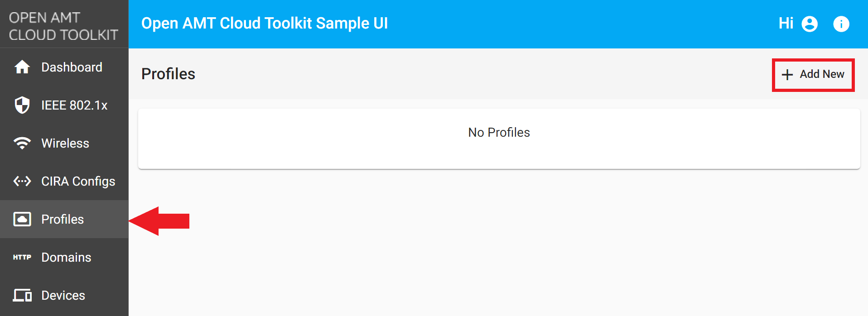Click the CIRA Configs angle-bracket icon
The image size is (868, 316).
(21, 181)
